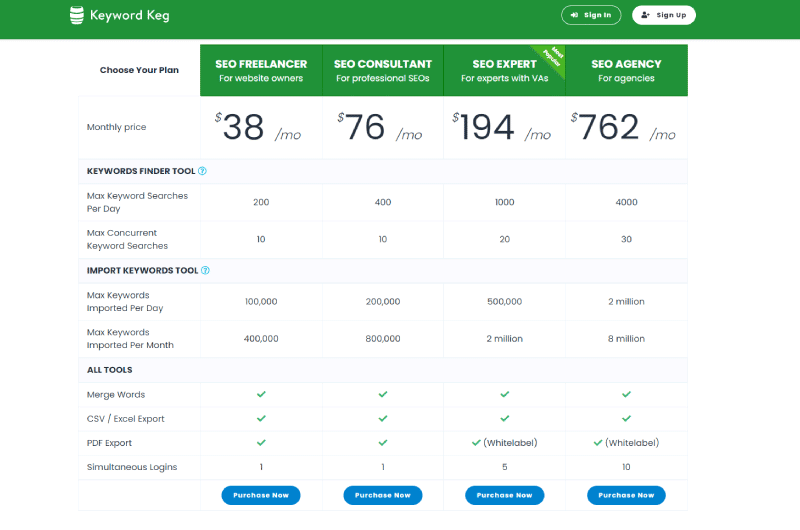Viewport: 800px width, 530px height.
Task: Click 'Max Keyword Searches Per Day' label
Action: [137, 202]
